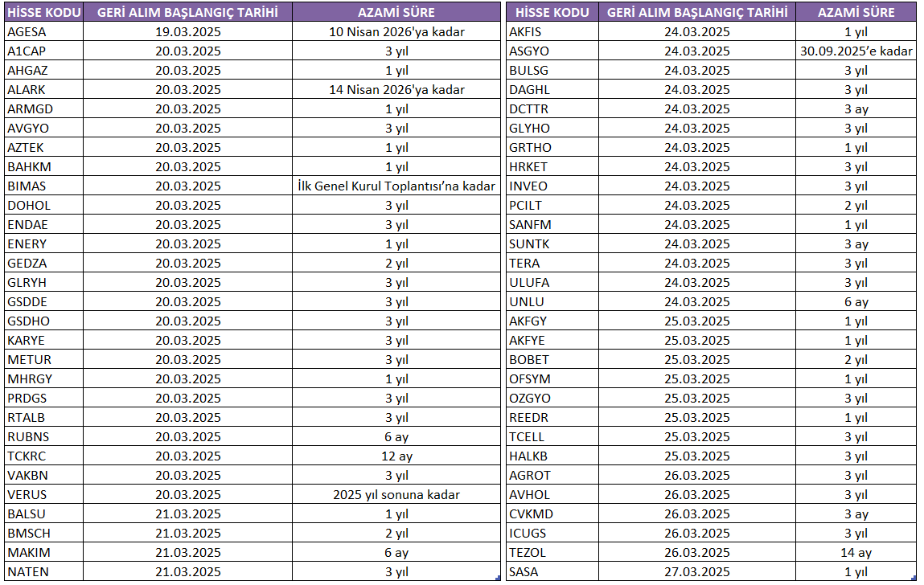Select the BIMAS stock code
Viewport: 924px width, 585px height.
point(43,186)
